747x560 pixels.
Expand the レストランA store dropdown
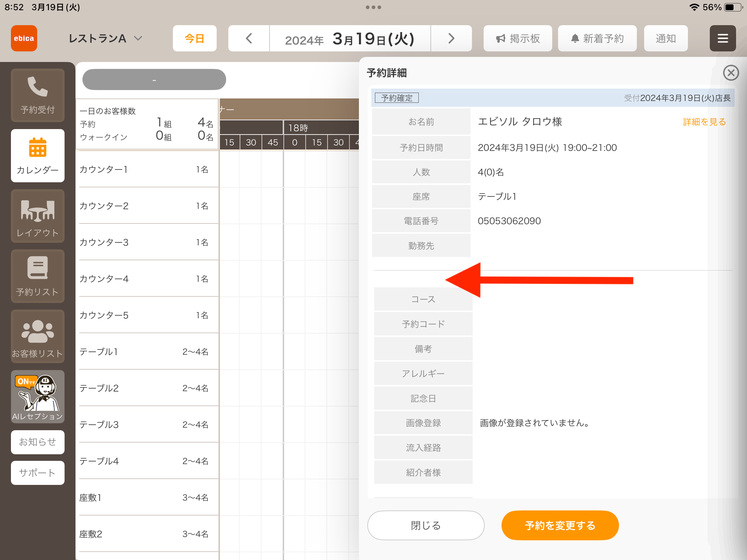click(x=105, y=38)
